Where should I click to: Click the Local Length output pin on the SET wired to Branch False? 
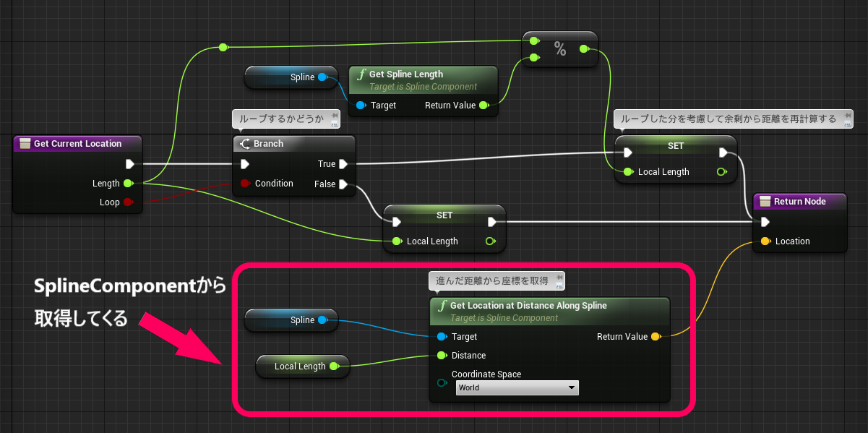pos(490,241)
